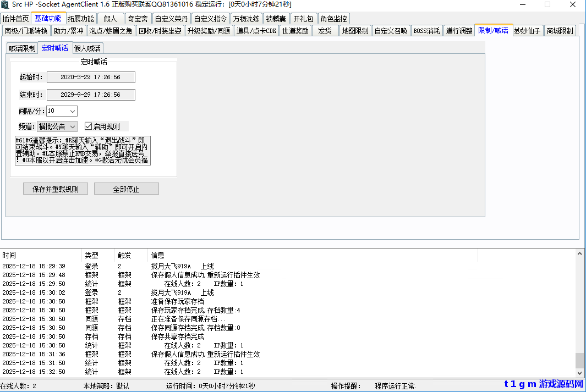Image resolution: width=586 pixels, height=392 pixels.
Task: Open the 锁麟囊 feature
Action: (x=276, y=18)
